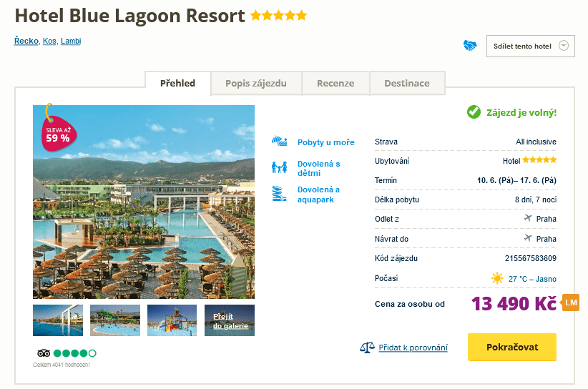
Task: Follow the Řecko breadcrumb link
Action: tap(26, 41)
